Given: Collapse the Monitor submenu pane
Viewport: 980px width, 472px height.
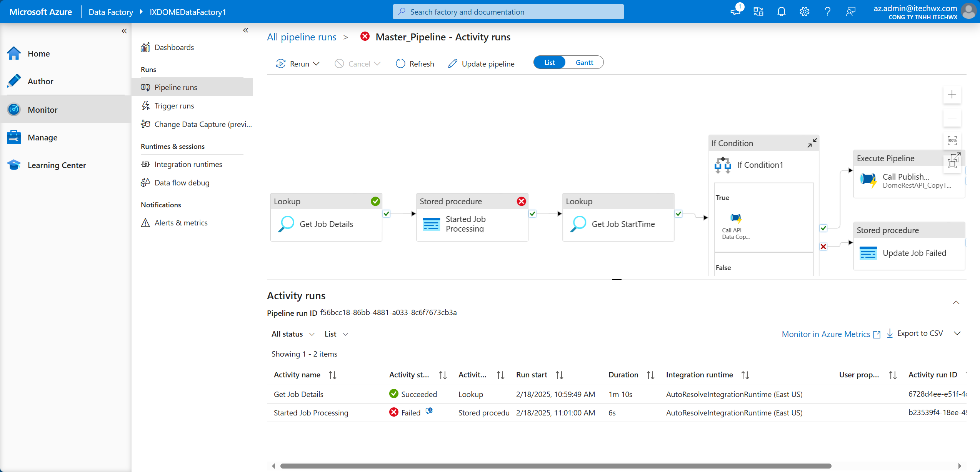Looking at the screenshot, I should pyautogui.click(x=245, y=30).
